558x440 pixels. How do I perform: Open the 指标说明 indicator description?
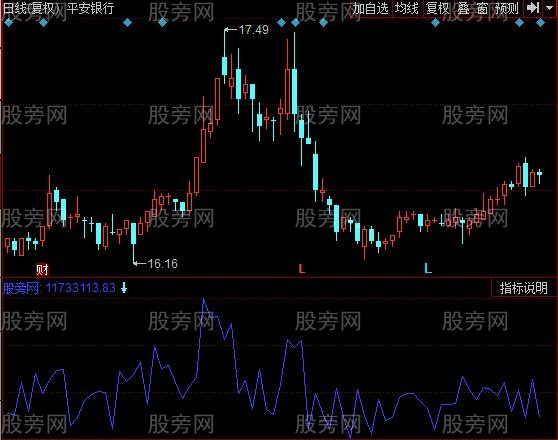(523, 288)
